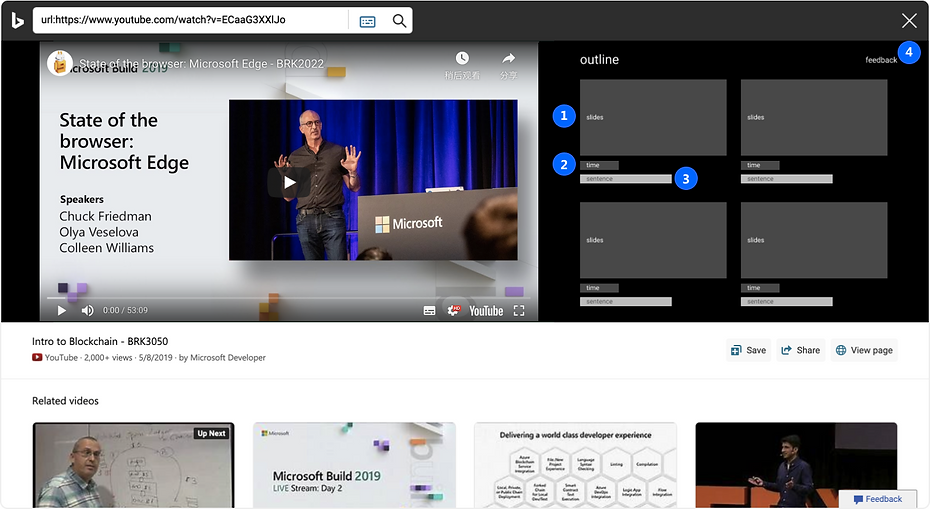The width and height of the screenshot is (930, 509).
Task: Click the 'Related videos' heading
Action: click(65, 401)
